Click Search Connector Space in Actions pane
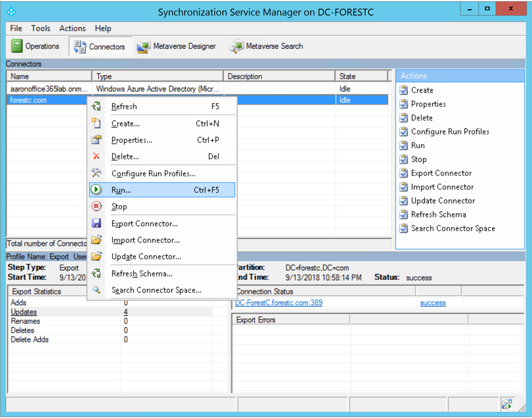The width and height of the screenshot is (532, 418). [x=453, y=228]
